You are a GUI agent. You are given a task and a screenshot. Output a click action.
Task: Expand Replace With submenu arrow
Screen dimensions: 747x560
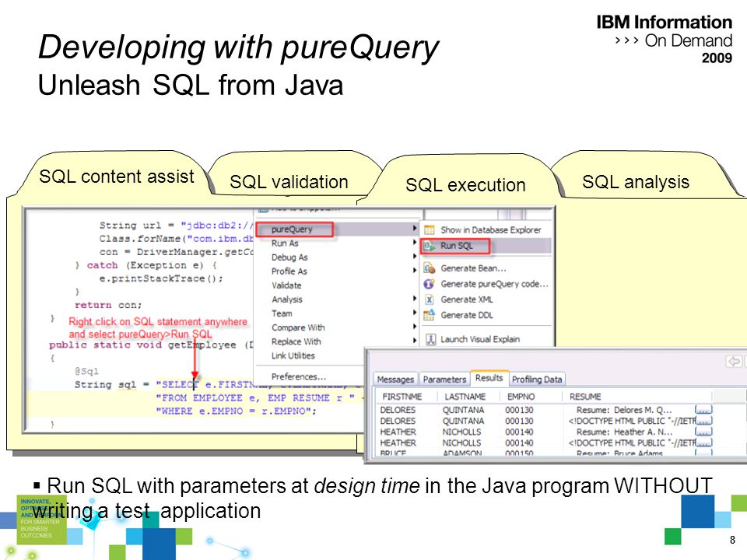click(415, 340)
